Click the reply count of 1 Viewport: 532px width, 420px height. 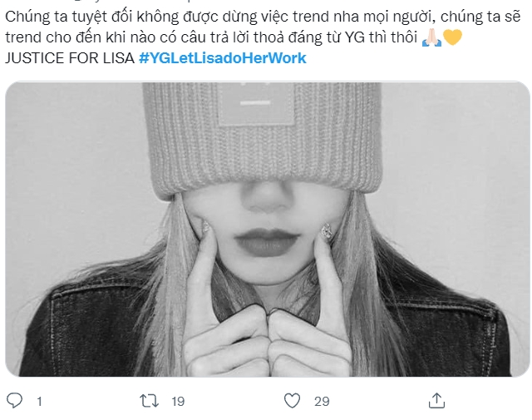[x=39, y=402]
